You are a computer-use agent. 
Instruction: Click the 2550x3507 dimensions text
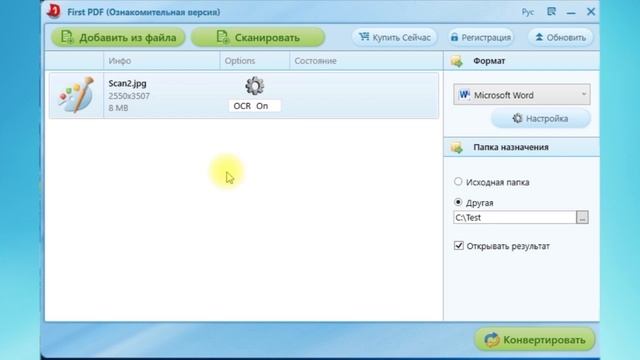pyautogui.click(x=129, y=96)
